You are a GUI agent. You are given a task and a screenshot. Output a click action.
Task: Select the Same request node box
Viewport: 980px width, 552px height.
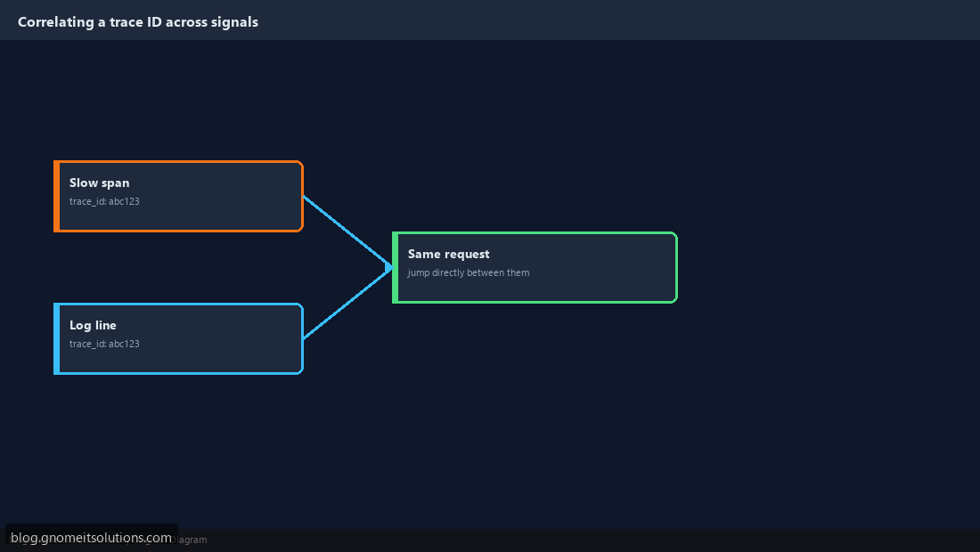coord(535,268)
